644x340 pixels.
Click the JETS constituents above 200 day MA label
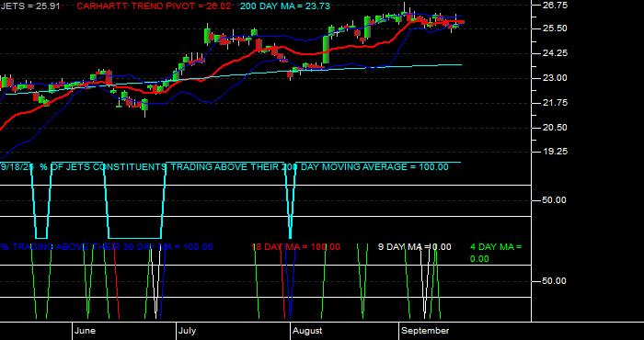point(224,167)
